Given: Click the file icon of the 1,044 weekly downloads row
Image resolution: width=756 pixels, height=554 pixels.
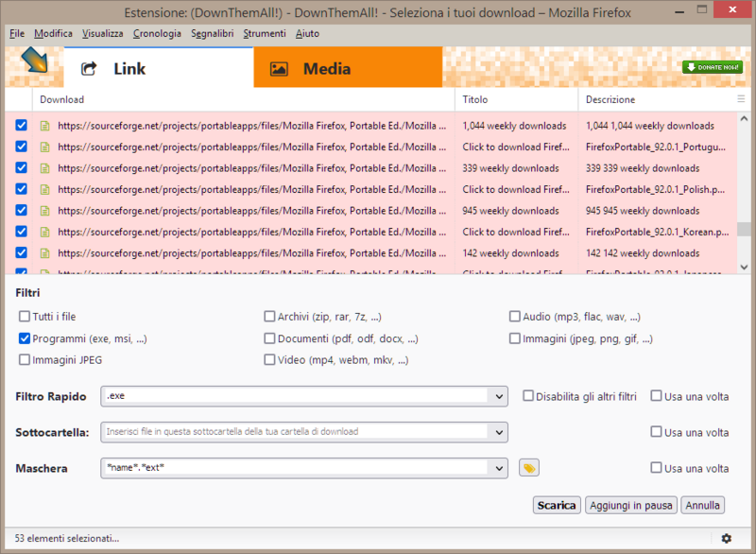Looking at the screenshot, I should [x=44, y=126].
